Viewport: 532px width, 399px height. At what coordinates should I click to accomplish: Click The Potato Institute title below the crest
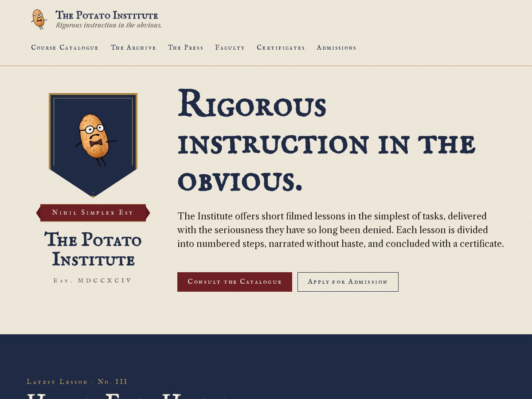[x=93, y=250]
